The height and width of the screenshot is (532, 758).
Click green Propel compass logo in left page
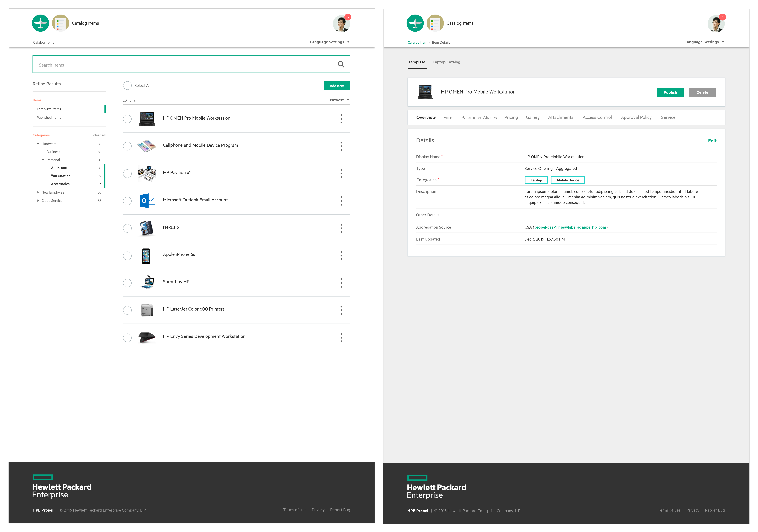click(41, 23)
